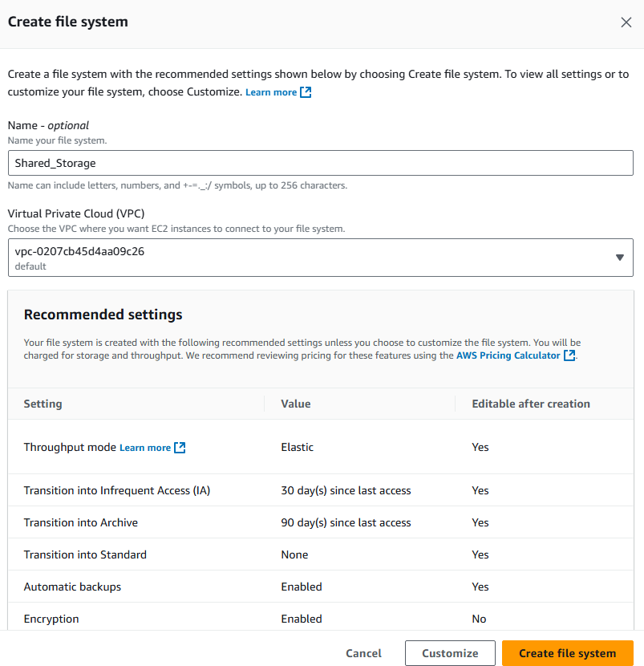This screenshot has width=644, height=666.
Task: Click the Elastic throughput value
Action: tap(298, 447)
